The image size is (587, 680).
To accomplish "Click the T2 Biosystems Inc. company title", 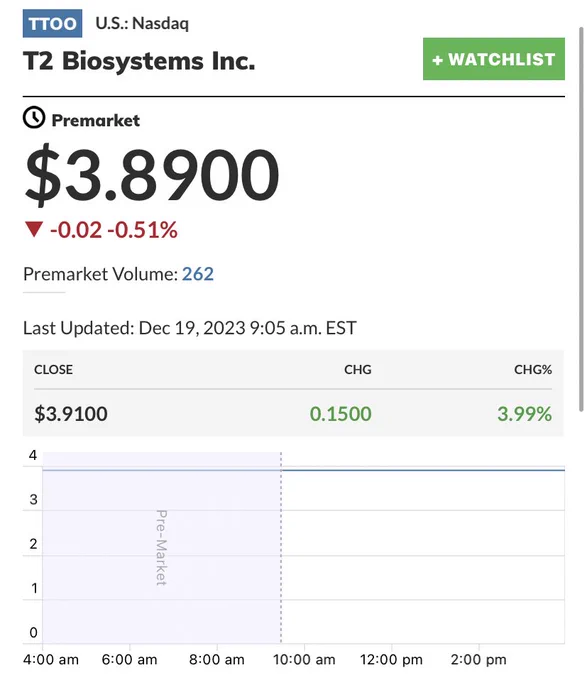I will pos(139,61).
